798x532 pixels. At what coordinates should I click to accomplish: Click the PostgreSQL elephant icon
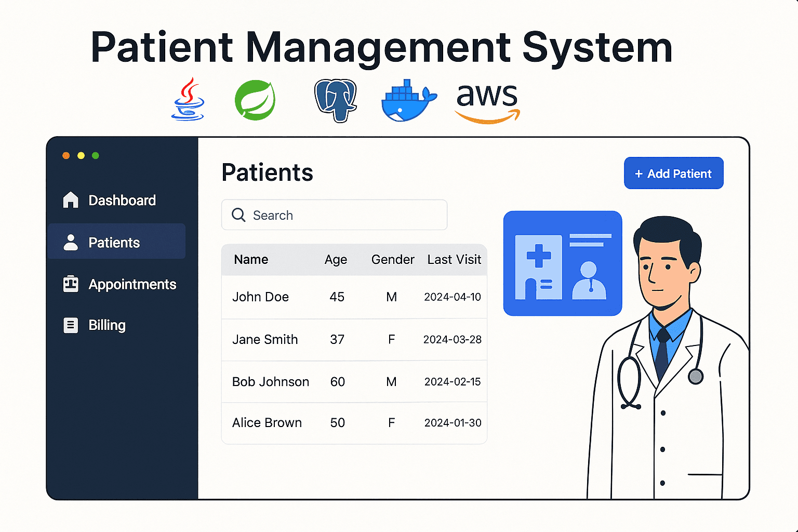point(334,100)
